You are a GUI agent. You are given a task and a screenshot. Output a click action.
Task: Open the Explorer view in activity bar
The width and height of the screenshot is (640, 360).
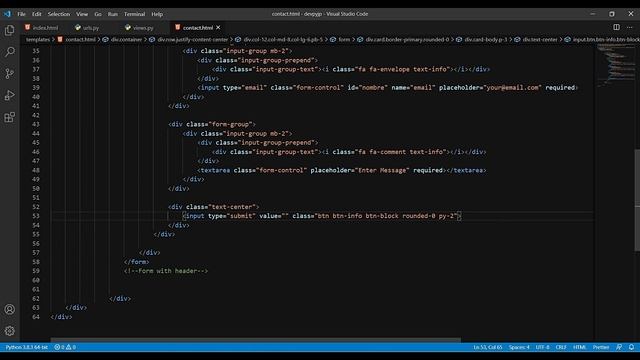pyautogui.click(x=9, y=30)
